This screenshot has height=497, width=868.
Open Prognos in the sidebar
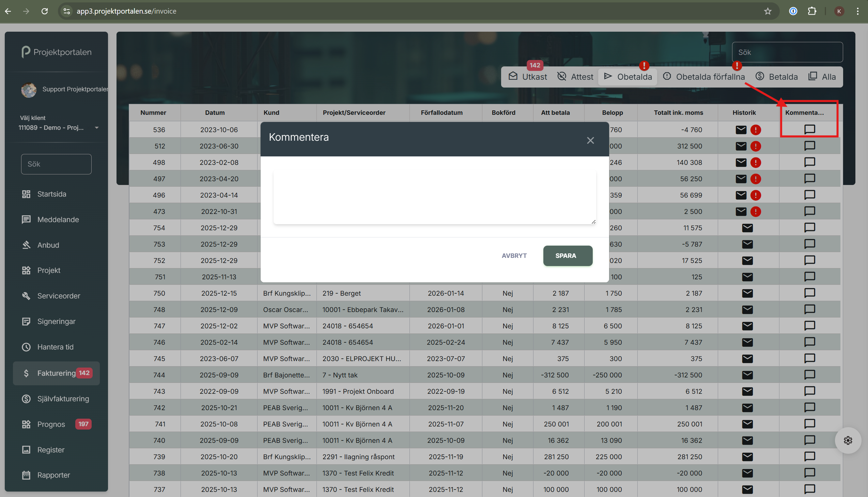(x=51, y=424)
